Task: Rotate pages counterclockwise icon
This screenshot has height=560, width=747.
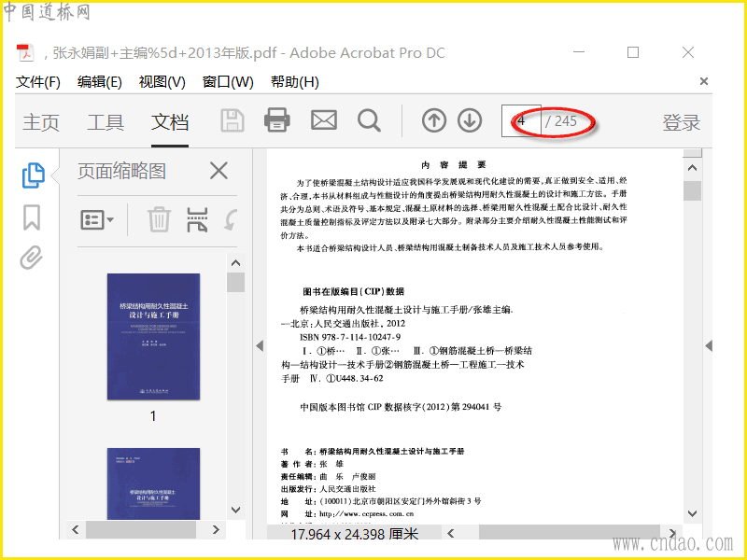Action: [231, 220]
